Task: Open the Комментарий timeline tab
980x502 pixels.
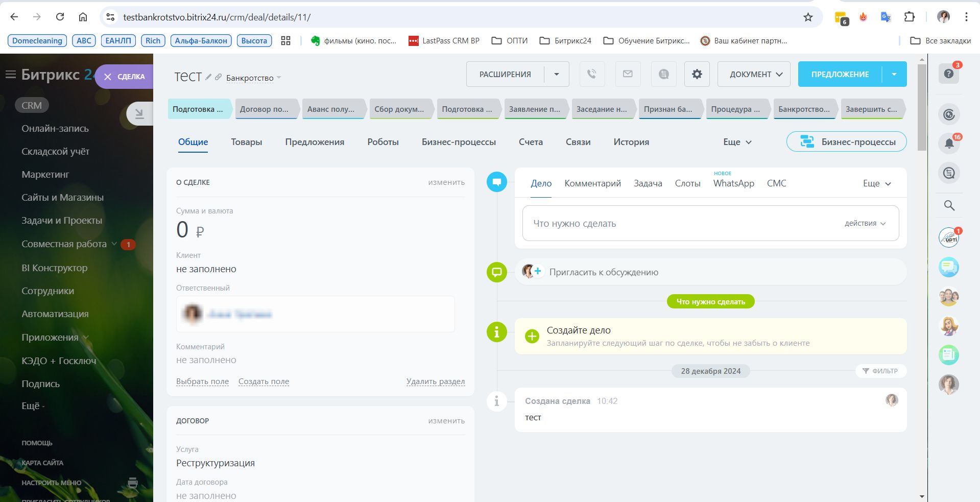Action: (592, 183)
